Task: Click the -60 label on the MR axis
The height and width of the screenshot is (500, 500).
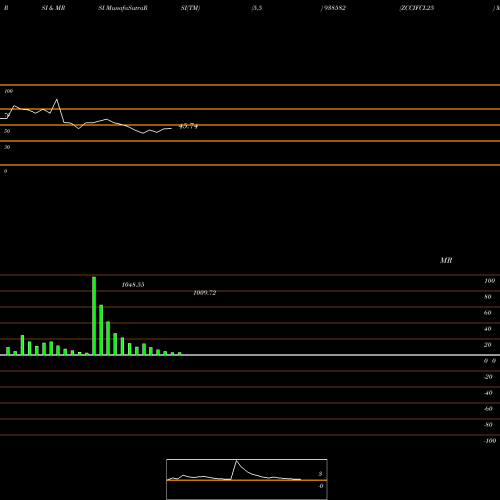Action: [x=488, y=409]
